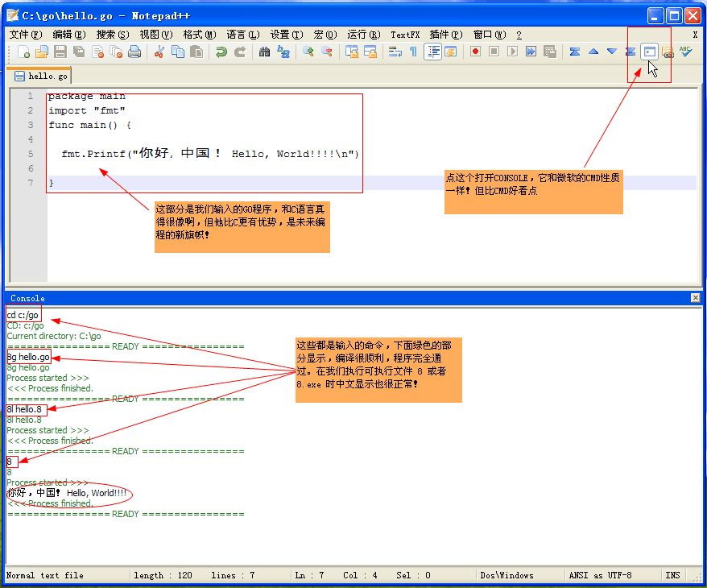707x588 pixels.
Task: Click the Open file toolbar icon
Action: pyautogui.click(x=42, y=52)
